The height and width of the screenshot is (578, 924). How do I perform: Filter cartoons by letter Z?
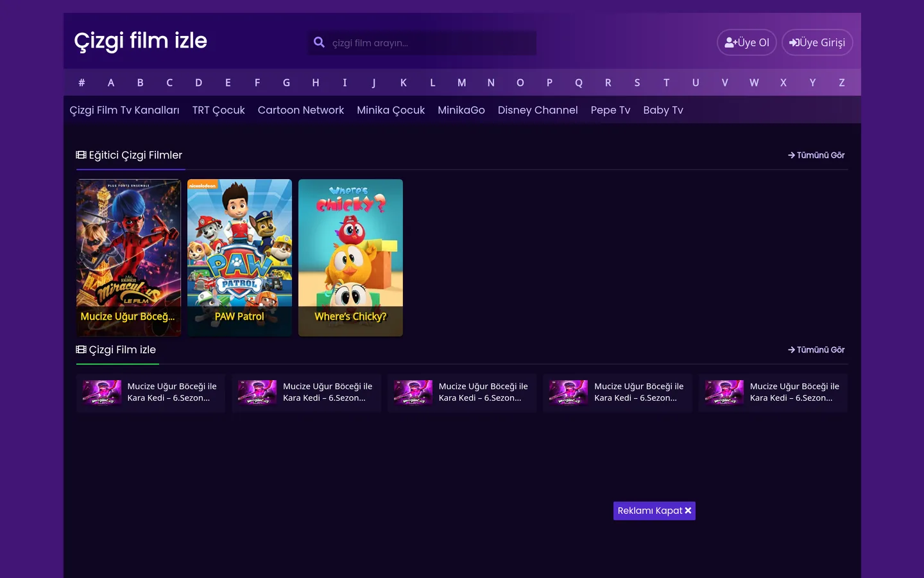coord(842,82)
